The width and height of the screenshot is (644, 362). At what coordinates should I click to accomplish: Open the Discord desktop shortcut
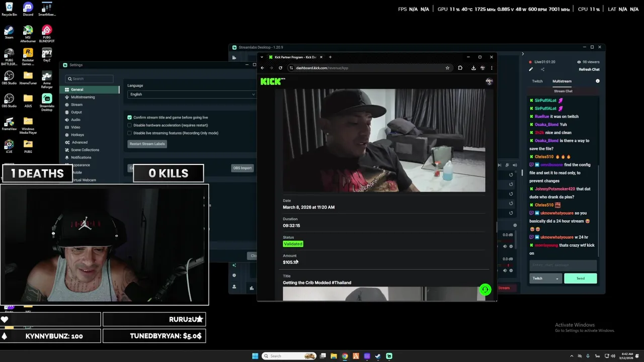(x=28, y=9)
